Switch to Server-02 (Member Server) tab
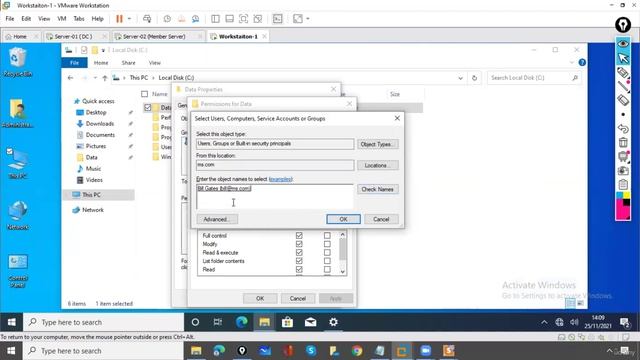This screenshot has width=640, height=360. click(154, 36)
